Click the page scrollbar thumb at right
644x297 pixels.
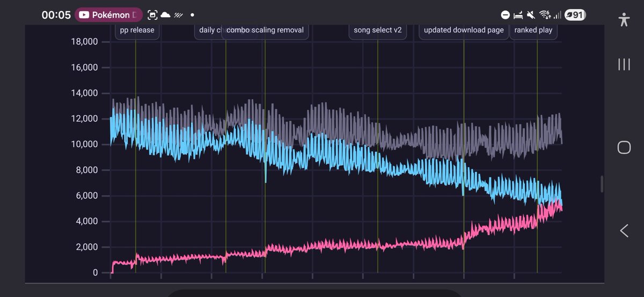602,184
